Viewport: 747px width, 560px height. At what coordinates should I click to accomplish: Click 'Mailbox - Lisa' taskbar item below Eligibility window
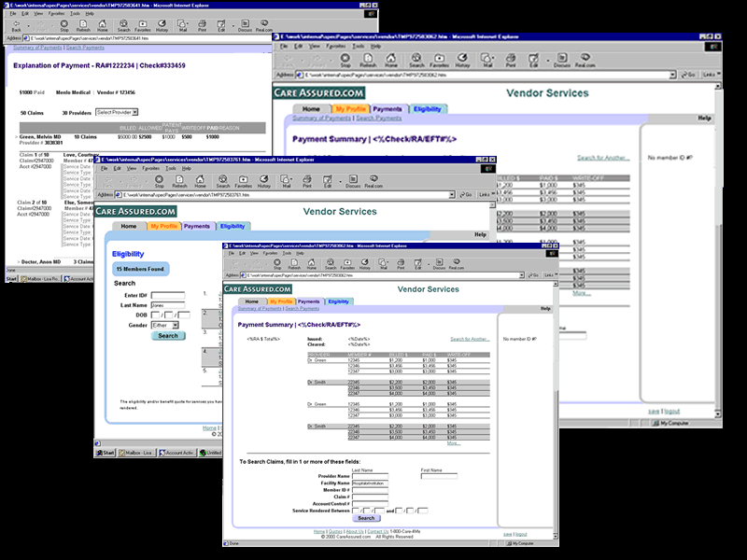[136, 453]
